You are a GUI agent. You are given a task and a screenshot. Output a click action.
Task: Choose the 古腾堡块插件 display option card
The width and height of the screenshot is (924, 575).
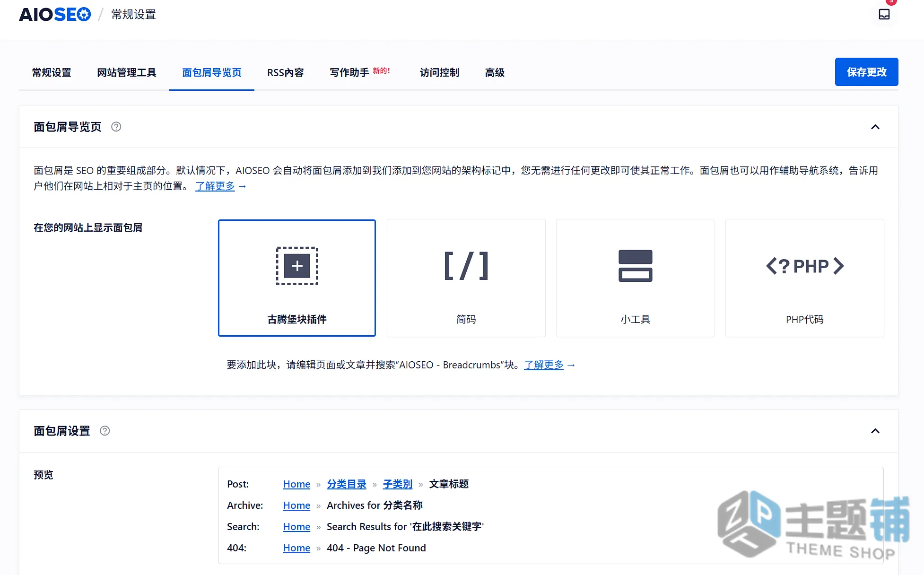coord(297,278)
